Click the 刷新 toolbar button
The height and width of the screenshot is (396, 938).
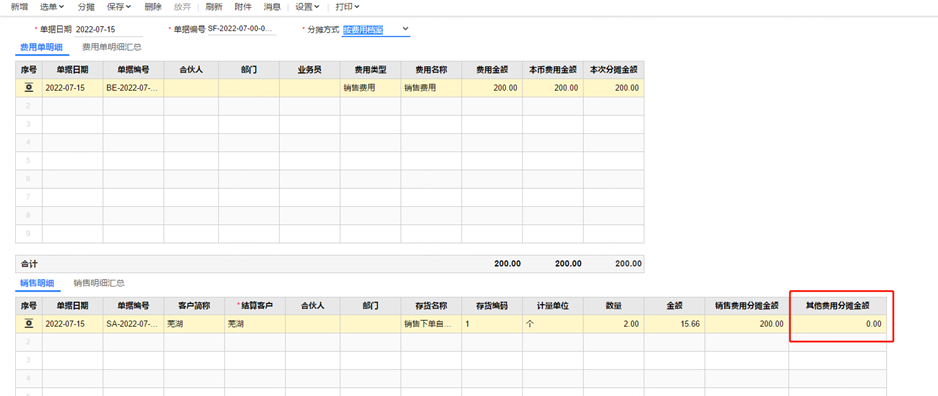click(x=214, y=7)
